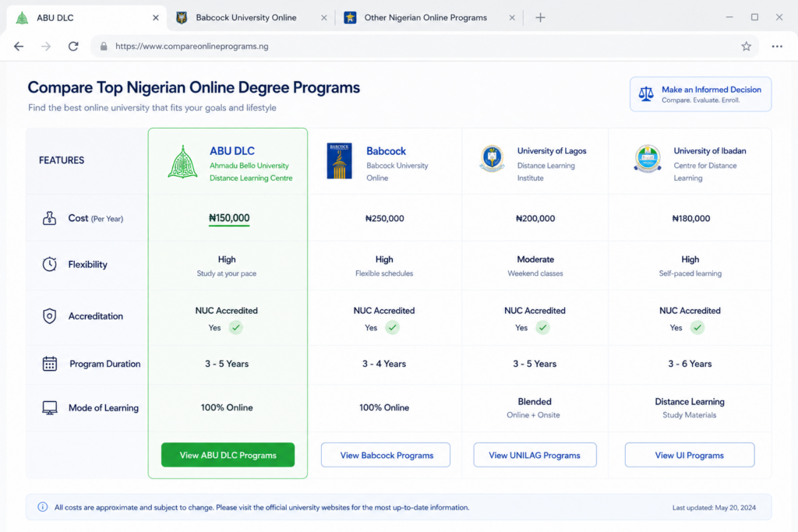Screen dimensions: 798x532
Task: Click the browser forward arrow
Action: click(46, 46)
